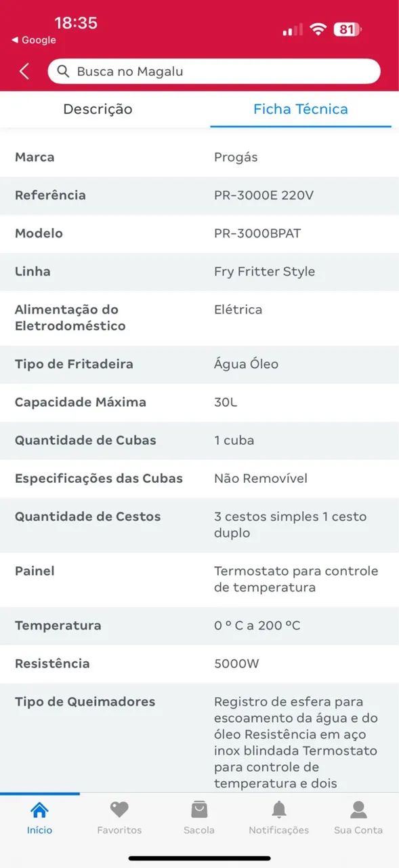The image size is (399, 868).
Task: Open the Notificações bell icon
Action: [278, 811]
